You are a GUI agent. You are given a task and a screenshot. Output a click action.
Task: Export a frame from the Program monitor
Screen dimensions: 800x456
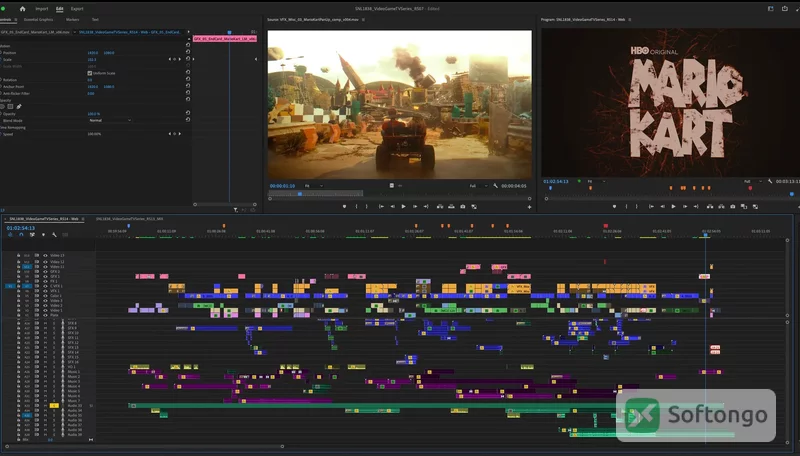pyautogui.click(x=733, y=207)
